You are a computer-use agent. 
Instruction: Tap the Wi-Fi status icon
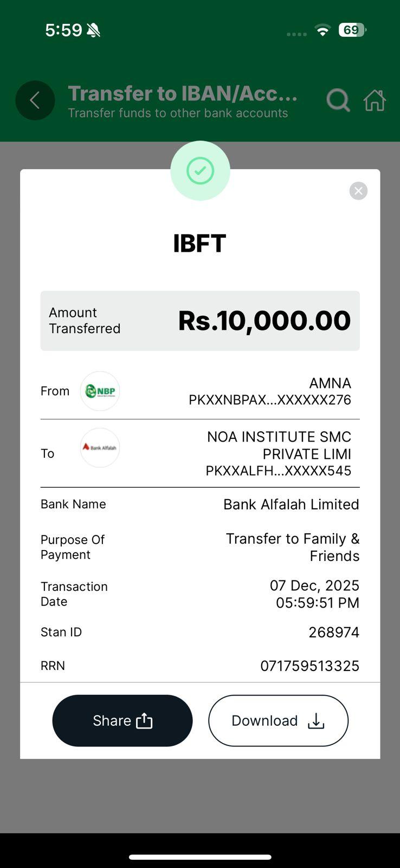click(x=323, y=30)
